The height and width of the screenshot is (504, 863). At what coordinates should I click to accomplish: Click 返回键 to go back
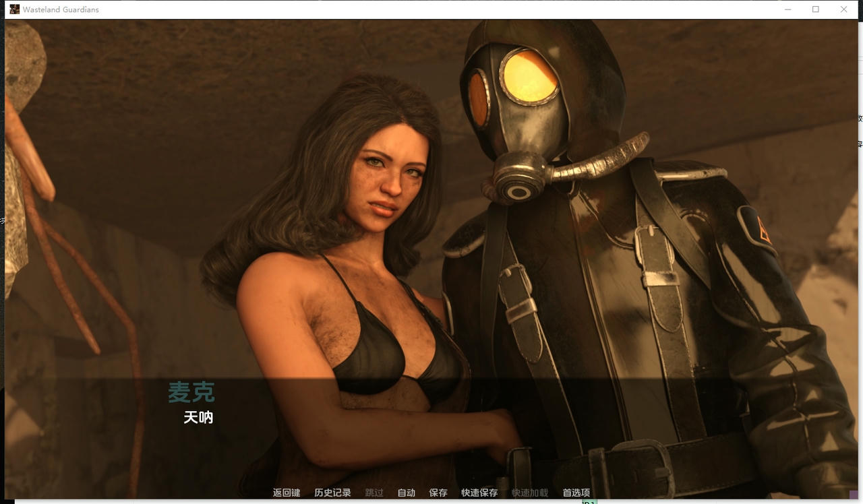tap(287, 493)
